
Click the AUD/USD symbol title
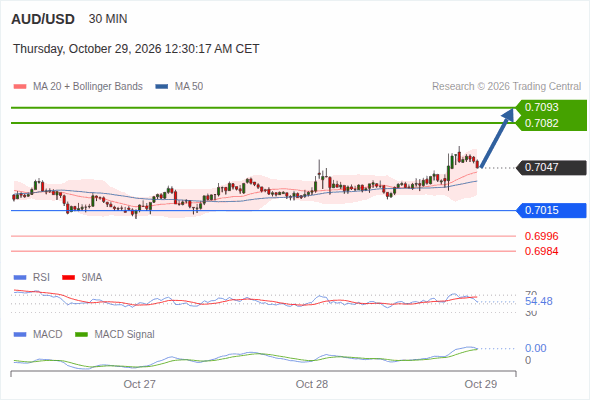pyautogui.click(x=43, y=19)
